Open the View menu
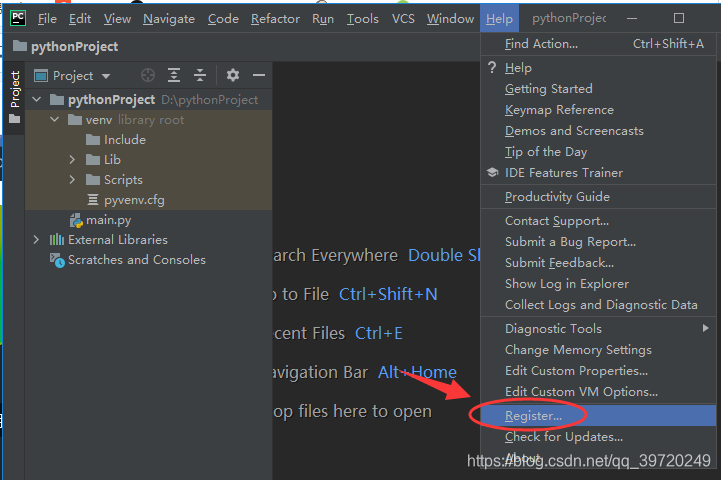Viewport: 721px width, 480px height. pyautogui.click(x=117, y=19)
